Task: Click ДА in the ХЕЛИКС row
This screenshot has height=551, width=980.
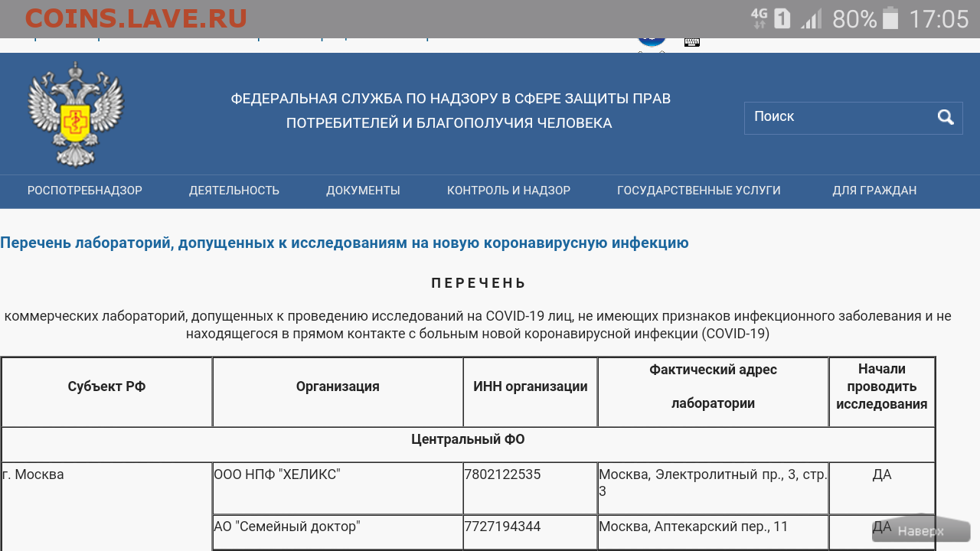Action: [x=882, y=474]
